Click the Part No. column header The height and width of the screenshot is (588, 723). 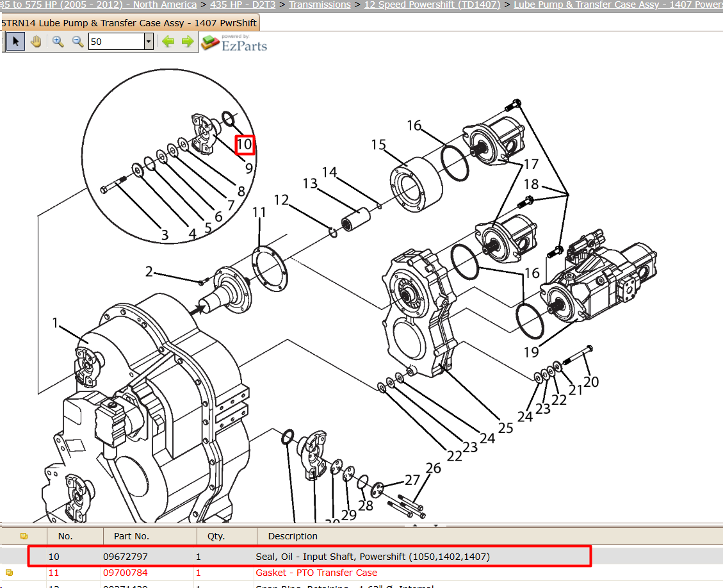(x=131, y=536)
